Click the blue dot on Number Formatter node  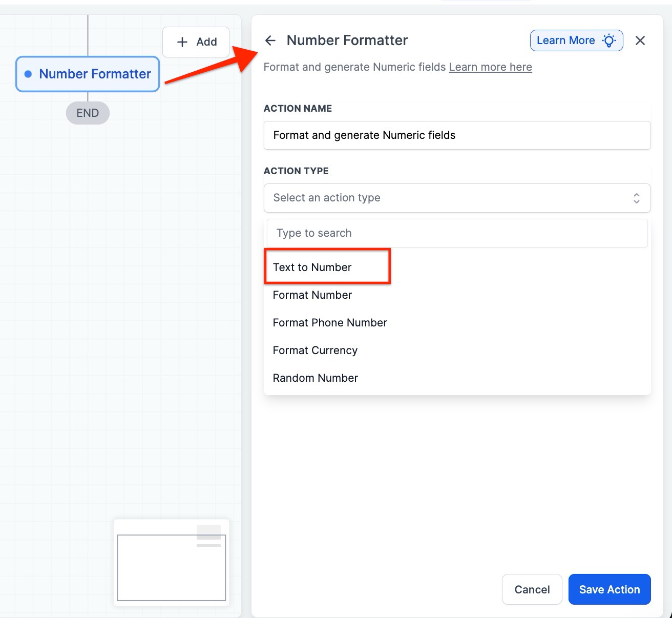coord(28,74)
